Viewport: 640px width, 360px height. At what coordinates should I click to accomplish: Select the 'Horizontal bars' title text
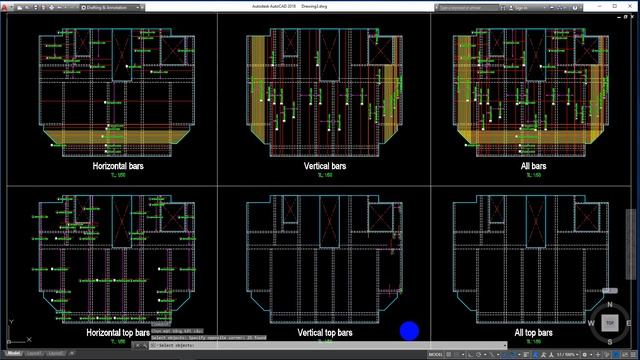[118, 166]
